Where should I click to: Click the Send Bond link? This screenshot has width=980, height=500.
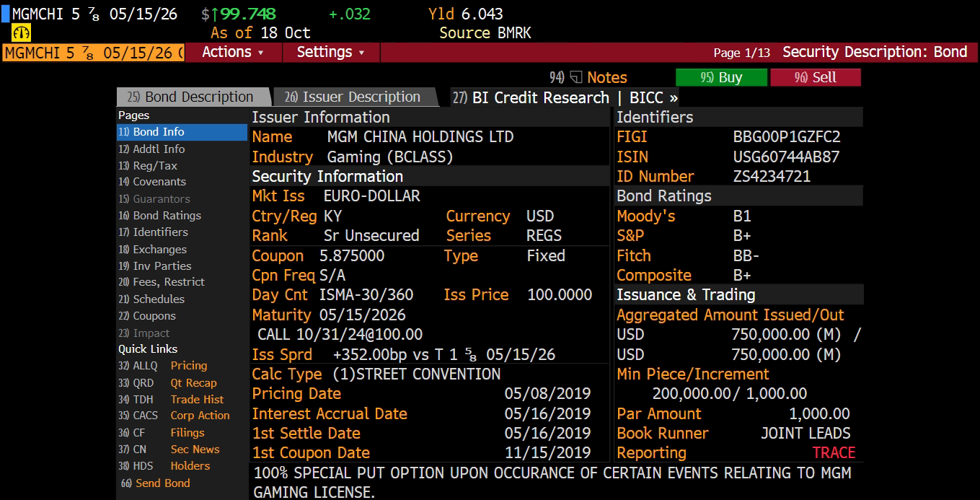[x=156, y=483]
